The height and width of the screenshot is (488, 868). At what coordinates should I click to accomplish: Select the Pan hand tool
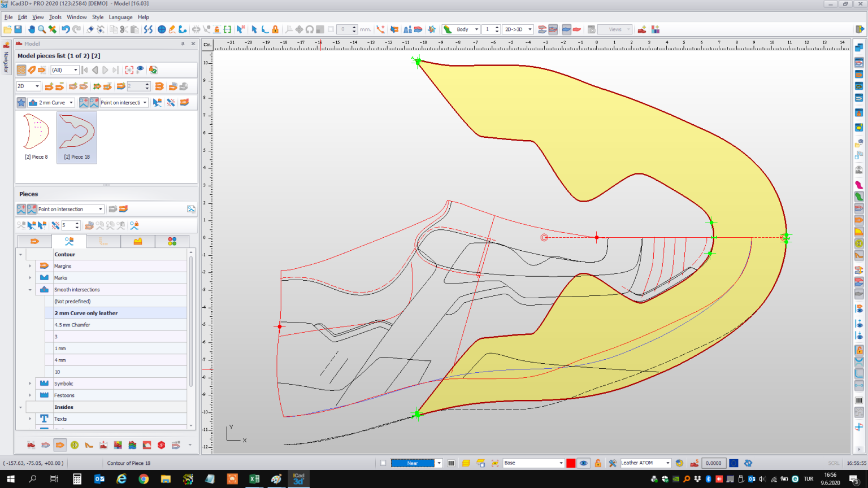tap(32, 29)
